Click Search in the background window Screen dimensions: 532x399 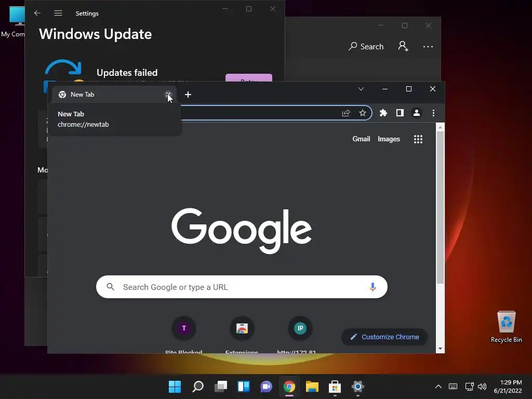pyautogui.click(x=366, y=46)
